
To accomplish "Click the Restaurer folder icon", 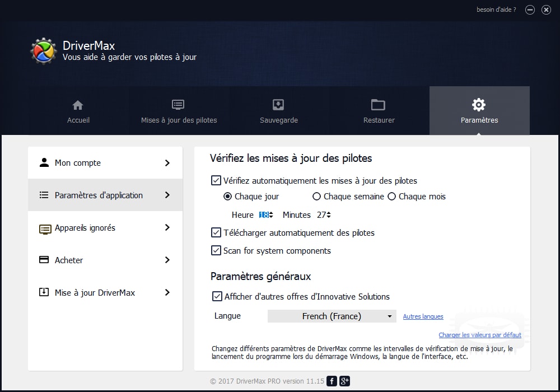I will point(378,105).
